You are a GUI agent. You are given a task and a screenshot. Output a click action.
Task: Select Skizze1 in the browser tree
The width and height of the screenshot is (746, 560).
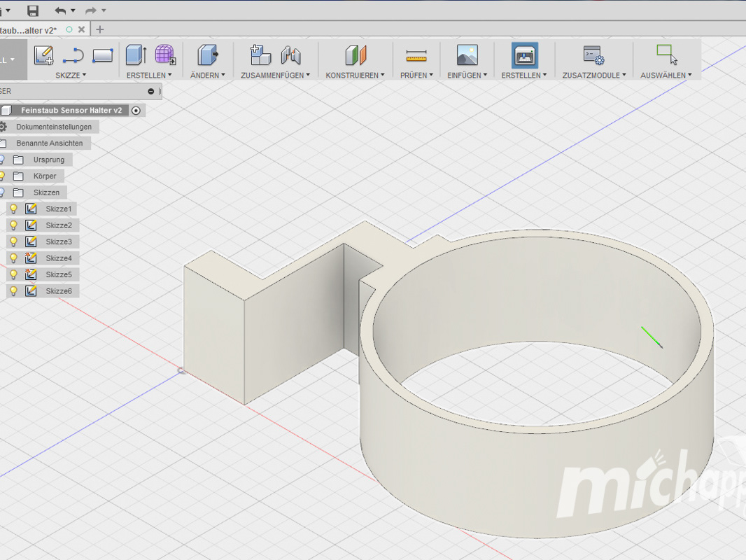[x=59, y=209]
